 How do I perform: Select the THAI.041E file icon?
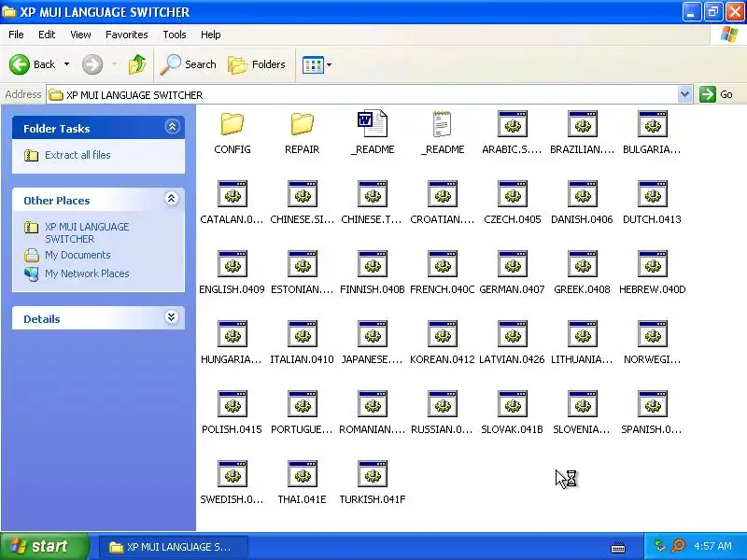click(x=302, y=474)
